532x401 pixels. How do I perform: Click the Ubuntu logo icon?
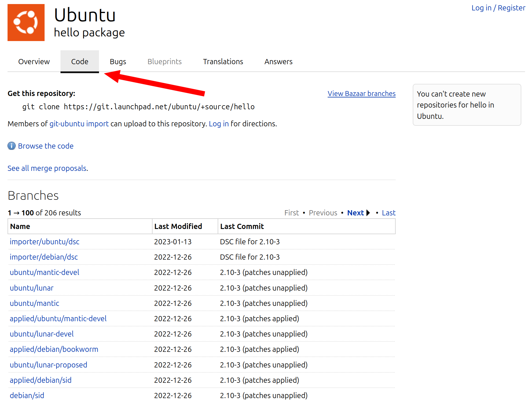tap(26, 23)
